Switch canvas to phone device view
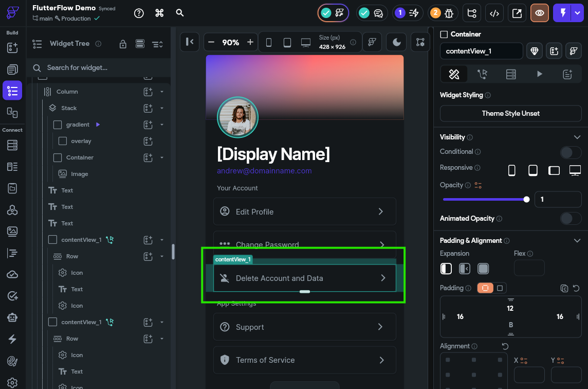Viewport: 588px width, 389px height. tap(268, 42)
